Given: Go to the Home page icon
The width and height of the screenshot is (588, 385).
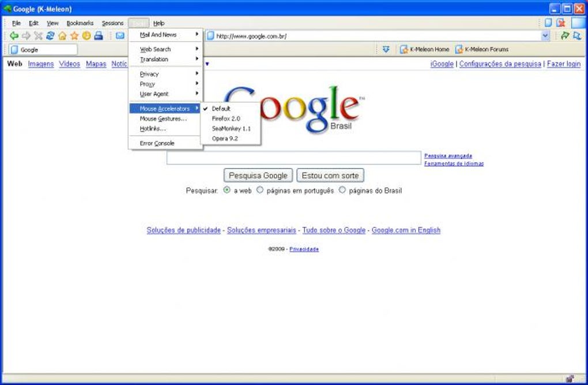Looking at the screenshot, I should click(x=62, y=36).
